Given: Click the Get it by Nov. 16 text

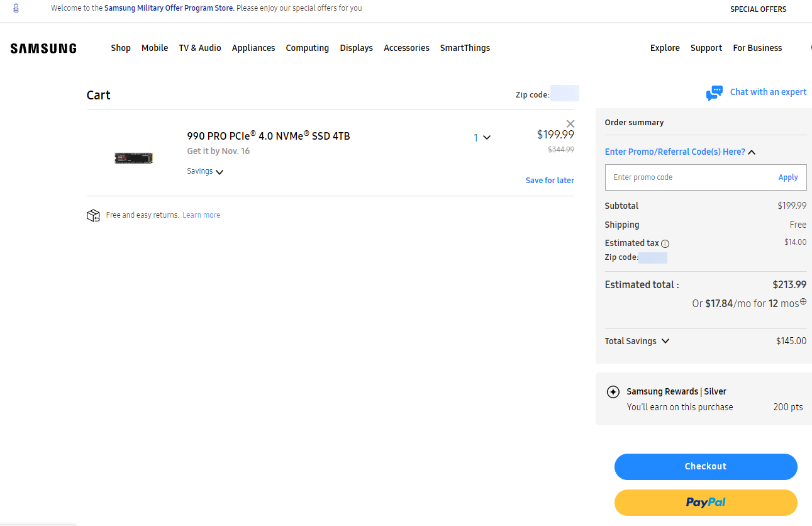Looking at the screenshot, I should [218, 152].
